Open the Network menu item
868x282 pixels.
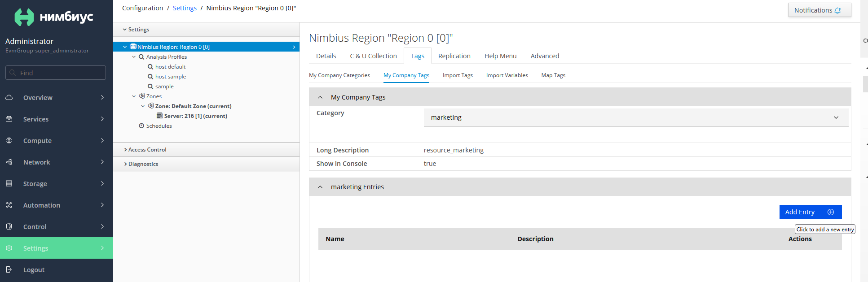[x=57, y=162]
